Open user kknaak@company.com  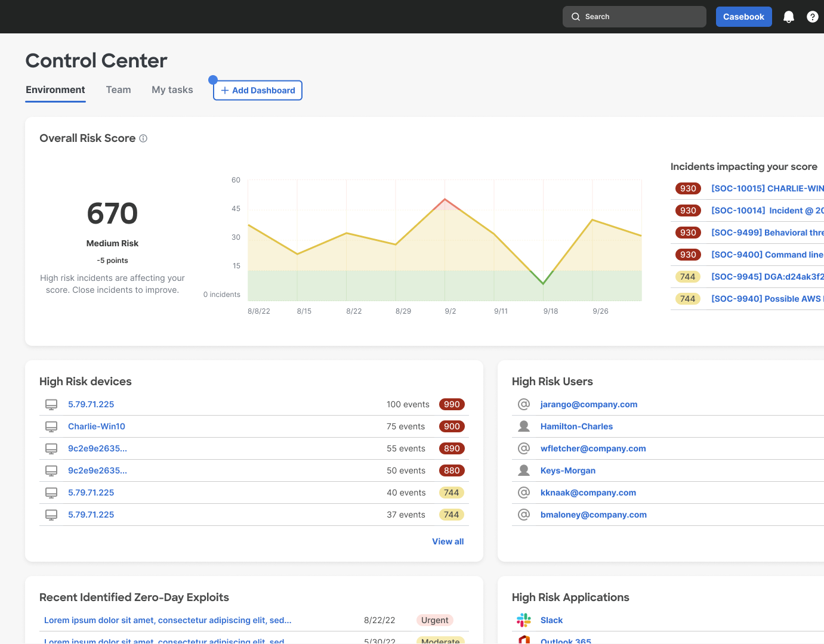(588, 493)
